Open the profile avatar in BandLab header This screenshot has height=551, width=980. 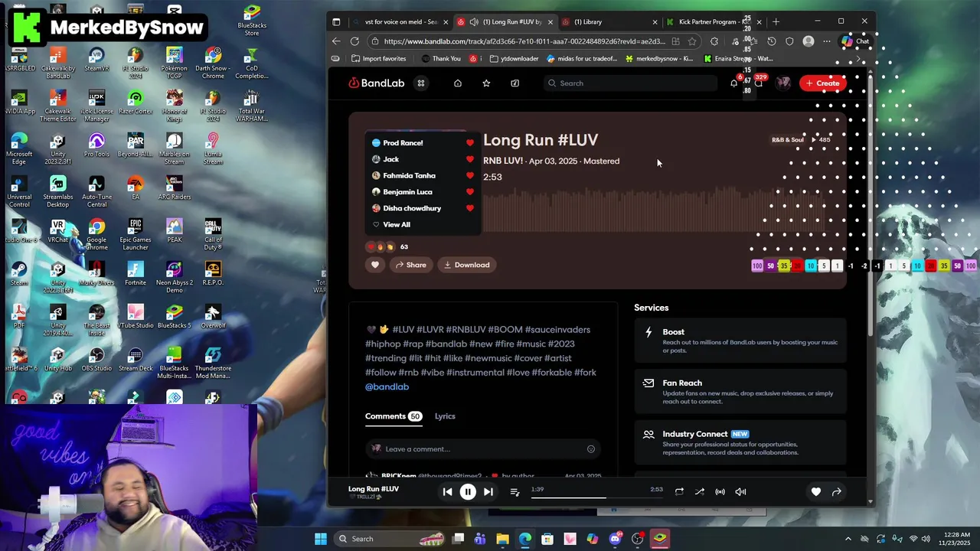pos(783,83)
